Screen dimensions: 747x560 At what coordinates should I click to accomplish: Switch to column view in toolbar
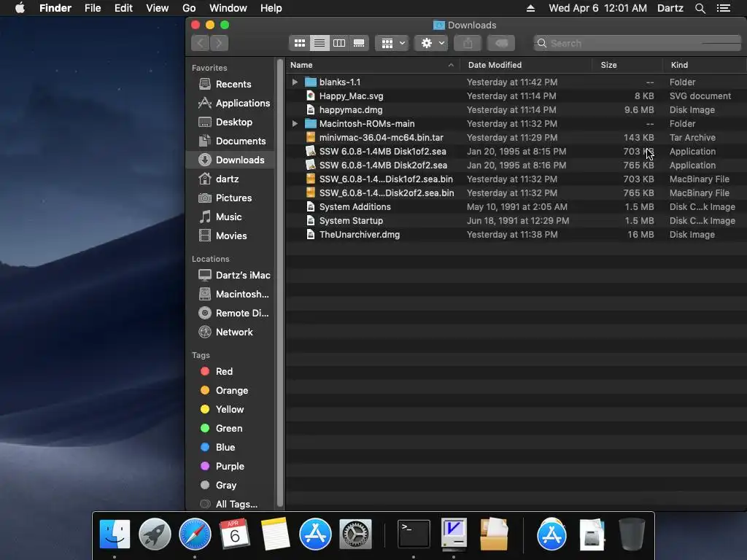[339, 43]
